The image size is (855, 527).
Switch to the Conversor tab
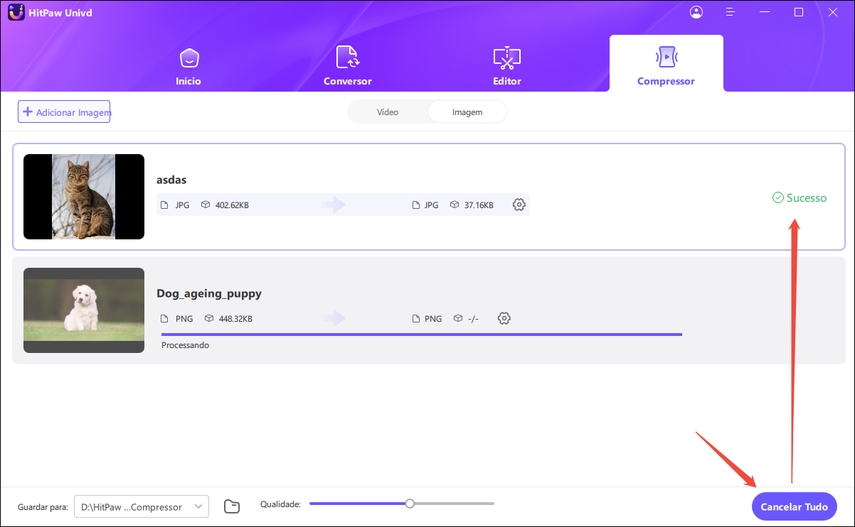[x=347, y=67]
